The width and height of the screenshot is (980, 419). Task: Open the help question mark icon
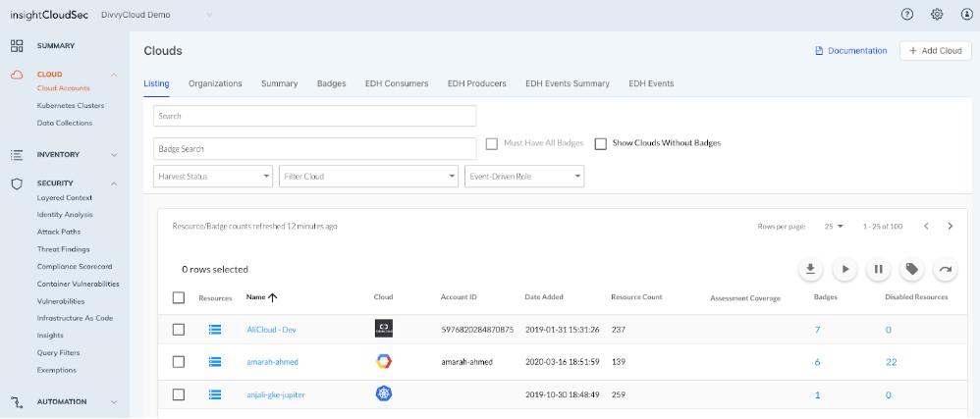pos(907,15)
